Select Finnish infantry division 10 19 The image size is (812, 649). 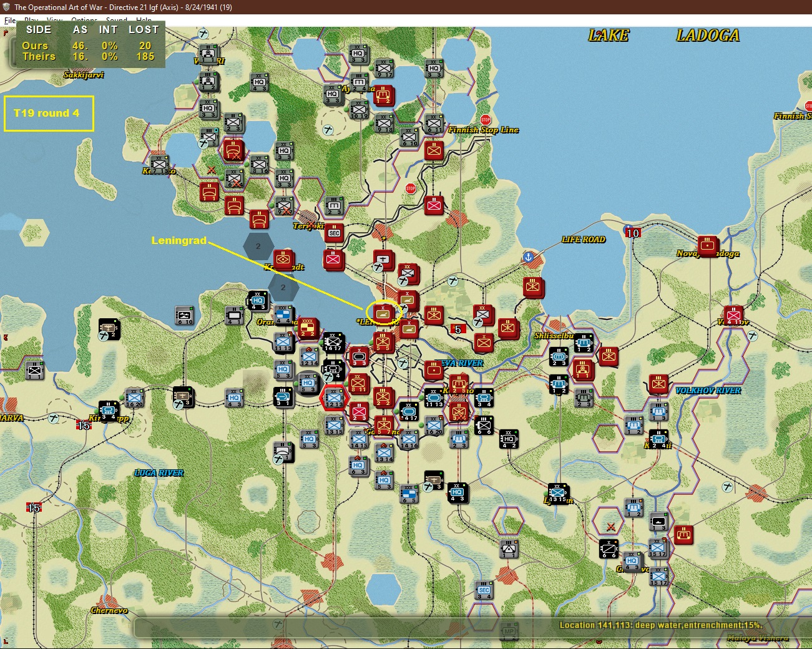tap(359, 109)
